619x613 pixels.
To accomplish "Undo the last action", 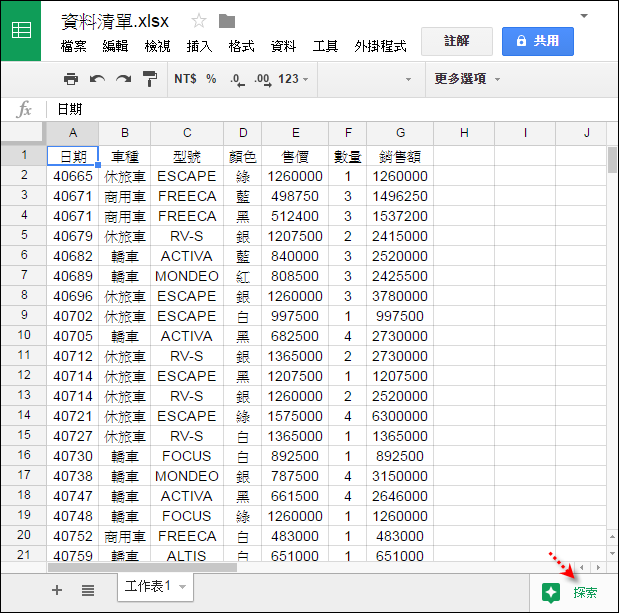I will coord(97,79).
